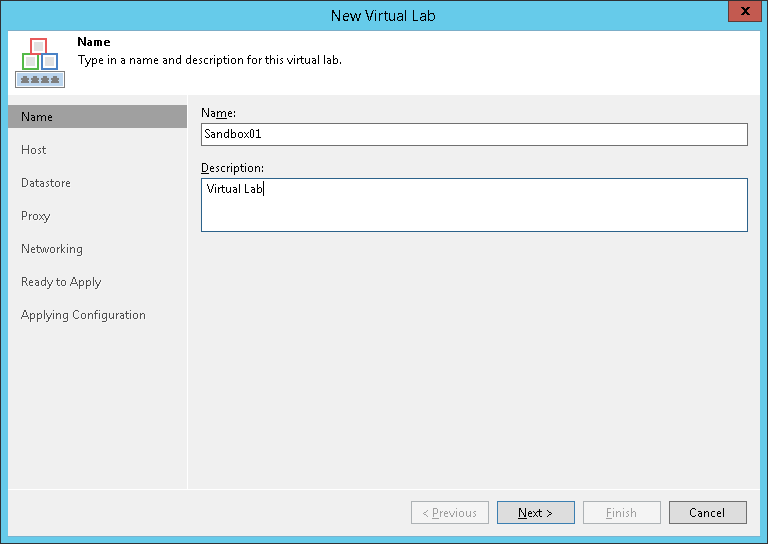The width and height of the screenshot is (768, 544).
Task: Select the Name step in sidebar
Action: pos(97,117)
